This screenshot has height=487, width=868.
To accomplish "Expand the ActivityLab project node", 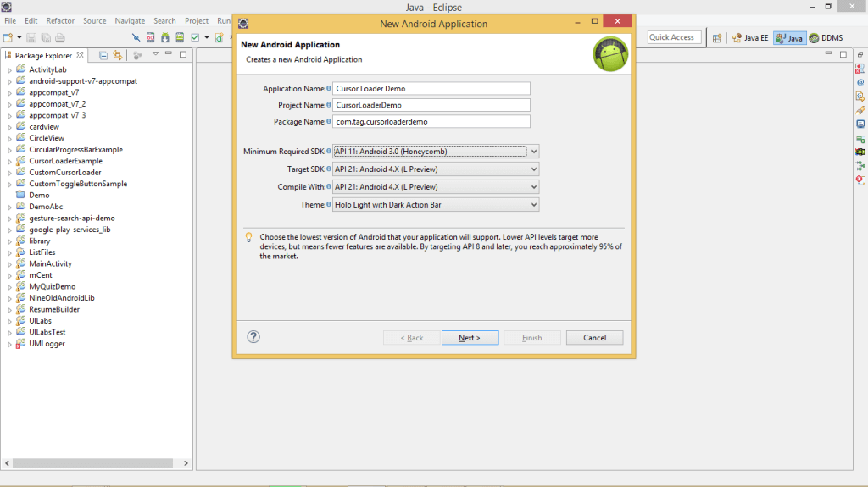I will [9, 70].
